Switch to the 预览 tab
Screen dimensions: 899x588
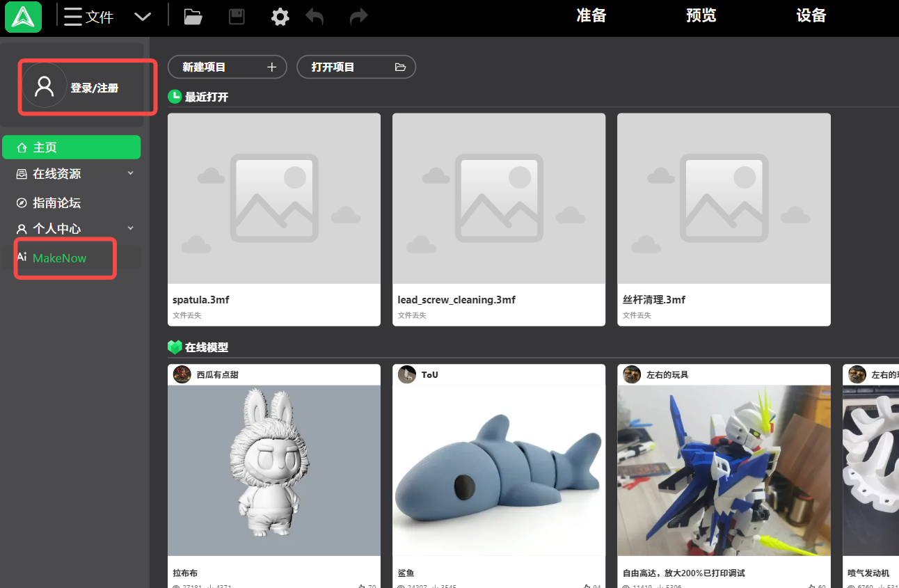(x=701, y=16)
